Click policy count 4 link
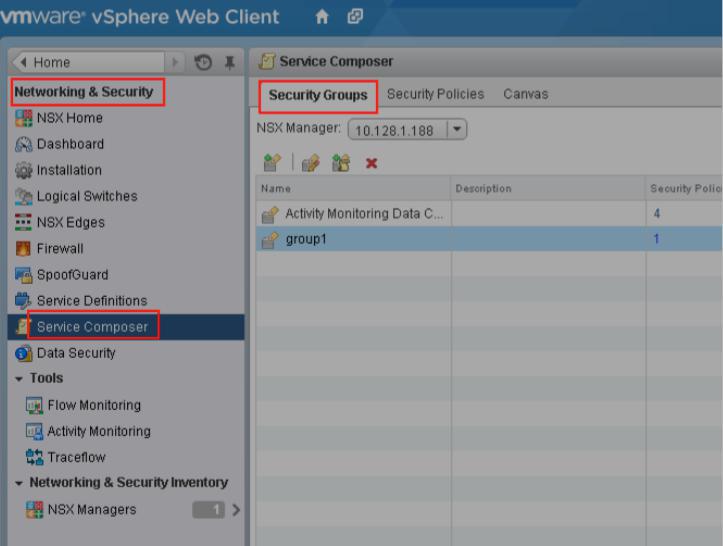The width and height of the screenshot is (723, 546). (657, 214)
